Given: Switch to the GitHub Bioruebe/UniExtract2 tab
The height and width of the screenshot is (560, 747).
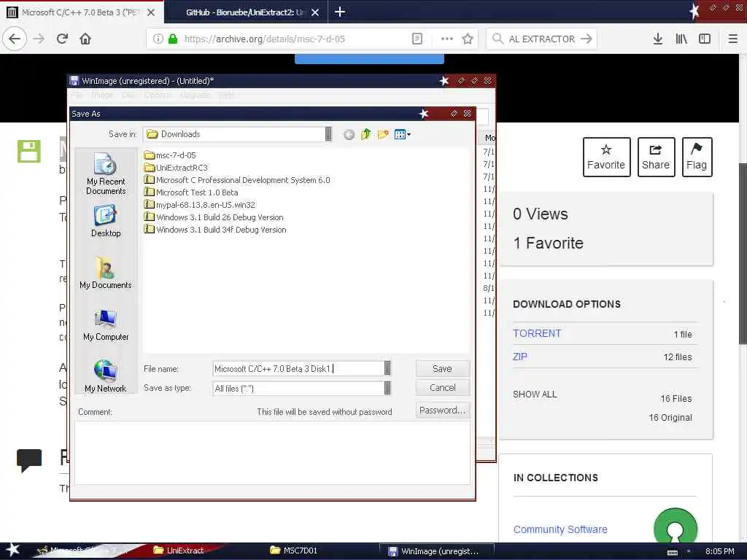Looking at the screenshot, I should (245, 12).
